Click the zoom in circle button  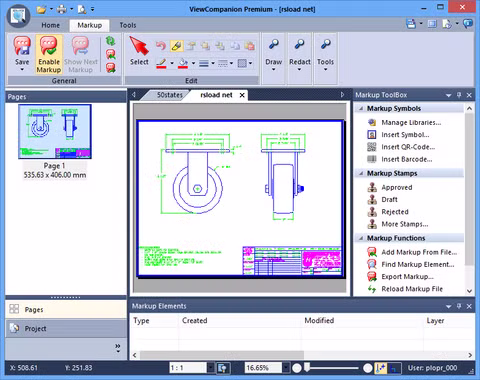click(x=368, y=368)
